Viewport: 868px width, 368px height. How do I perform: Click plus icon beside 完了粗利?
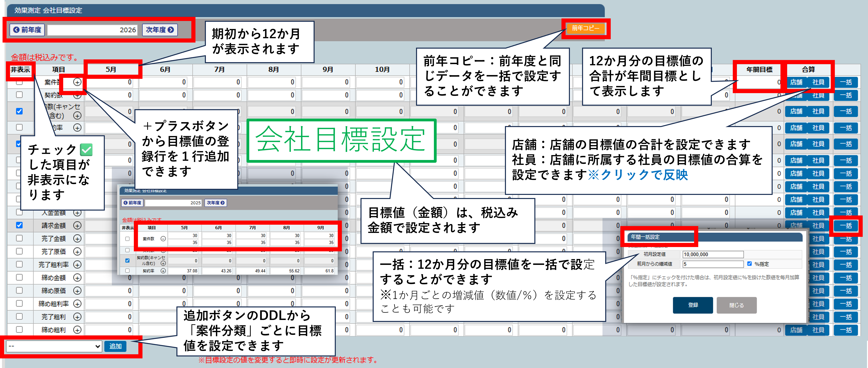pos(77,317)
